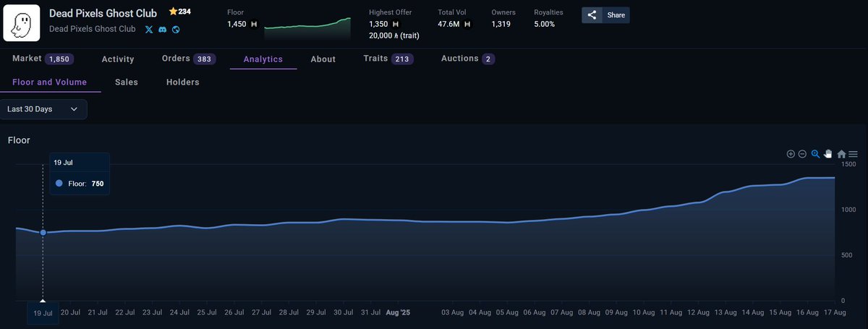
Task: Click the floor value 1,450
Action: tap(237, 24)
